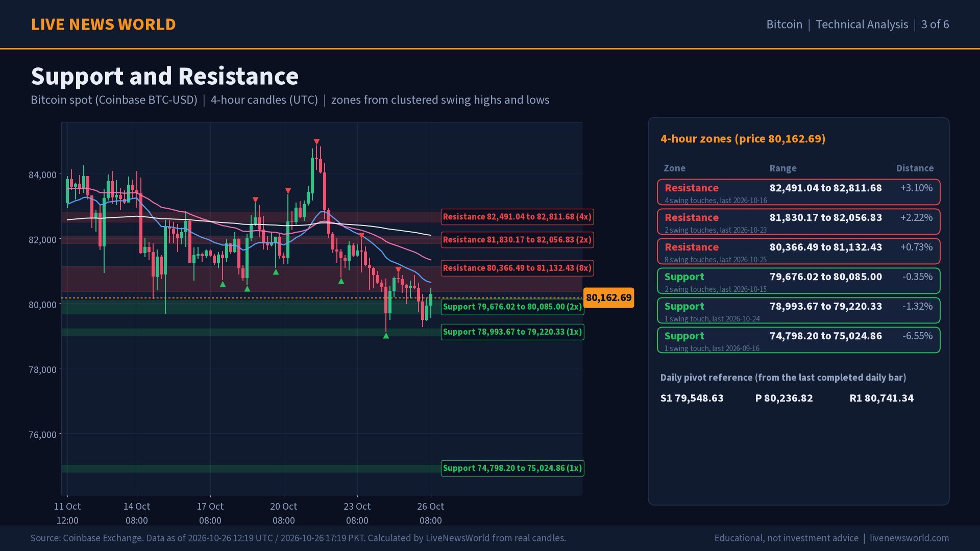Click the 'Support and Resistance' heading
980x551 pixels.
(165, 77)
